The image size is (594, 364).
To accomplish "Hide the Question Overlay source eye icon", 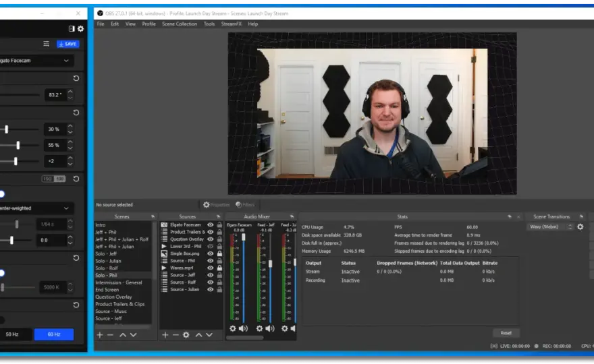I will (x=210, y=239).
